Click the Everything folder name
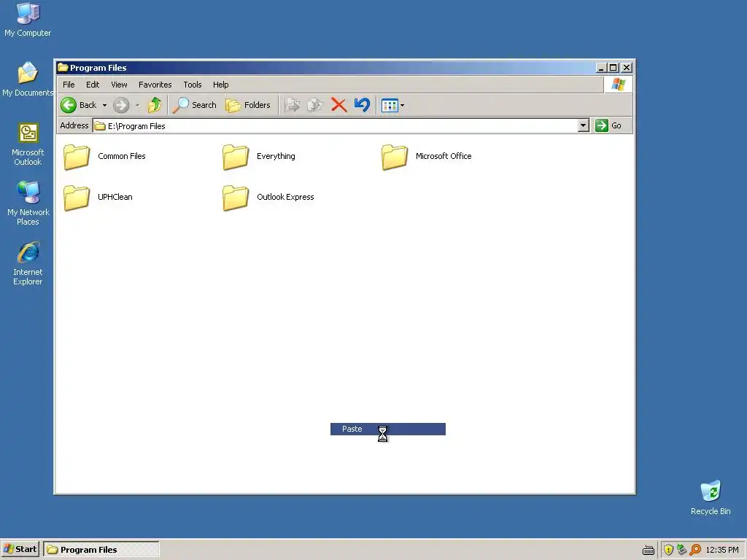Viewport: 747px width, 560px height. [x=276, y=156]
